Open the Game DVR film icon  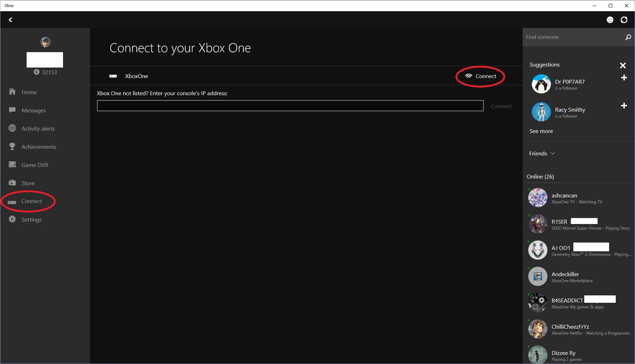tap(12, 164)
